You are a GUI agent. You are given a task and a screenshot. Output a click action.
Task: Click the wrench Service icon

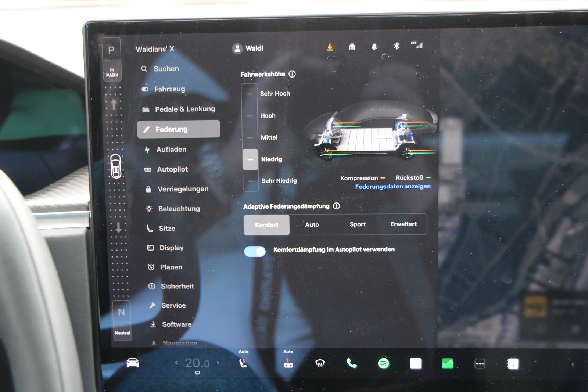tap(153, 305)
